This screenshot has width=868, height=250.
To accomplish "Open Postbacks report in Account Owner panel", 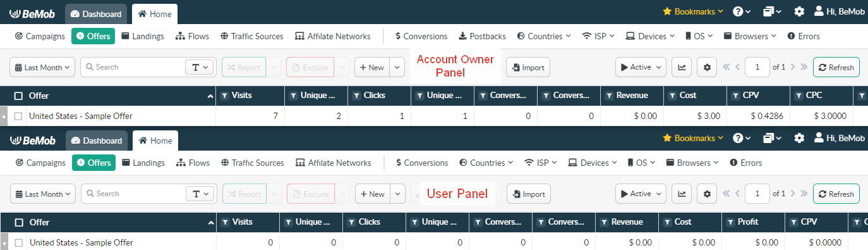I will (483, 36).
